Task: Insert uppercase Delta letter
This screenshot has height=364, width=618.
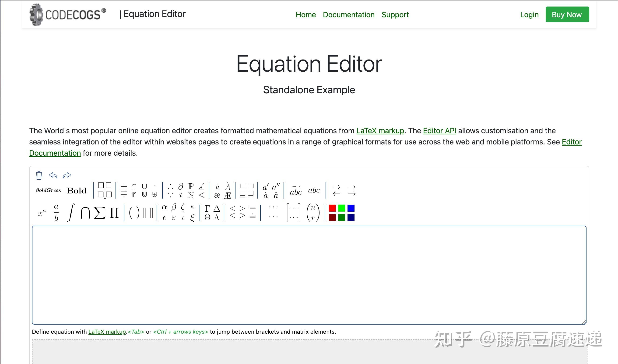Action: 217,209
